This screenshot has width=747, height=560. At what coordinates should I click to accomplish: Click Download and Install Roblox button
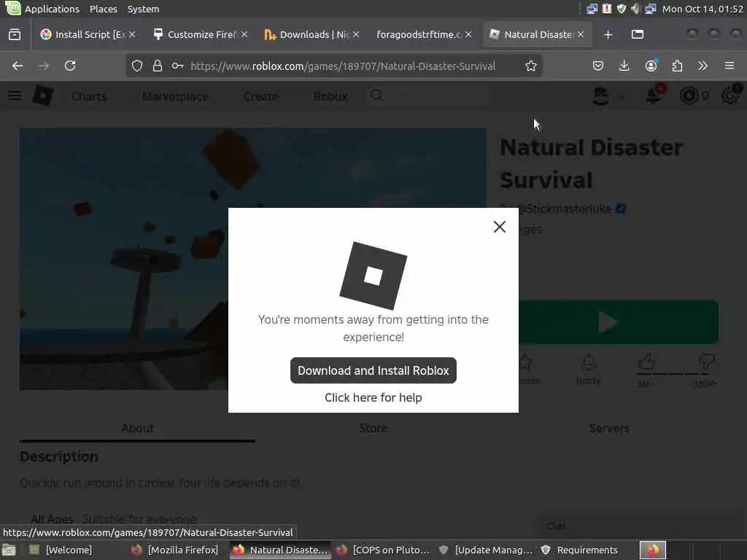pos(373,370)
